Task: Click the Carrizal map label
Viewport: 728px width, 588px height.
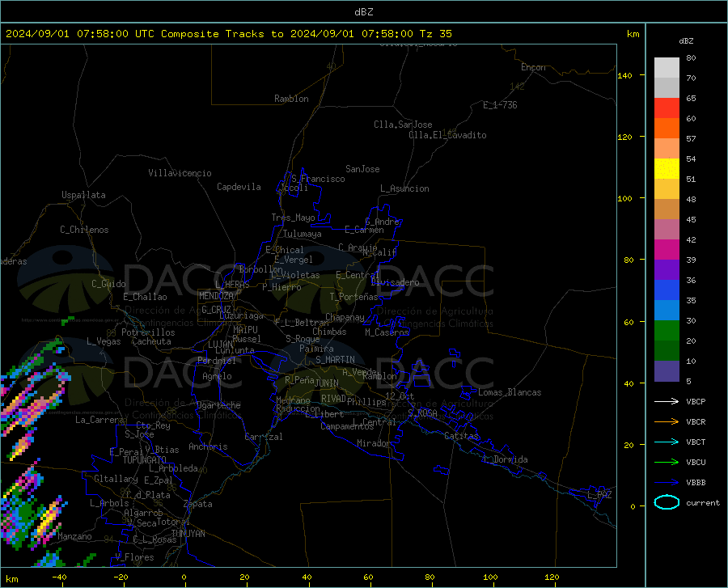Action: [x=264, y=437]
